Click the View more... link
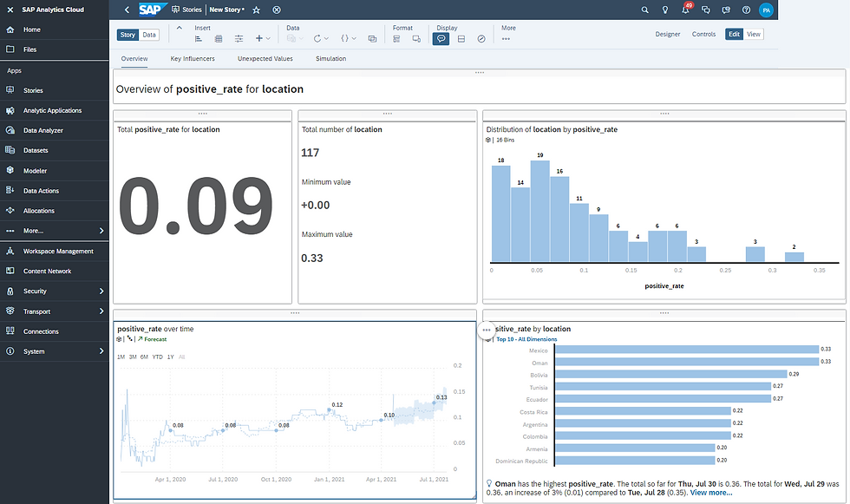Screen dimensions: 850x504 [x=710, y=493]
